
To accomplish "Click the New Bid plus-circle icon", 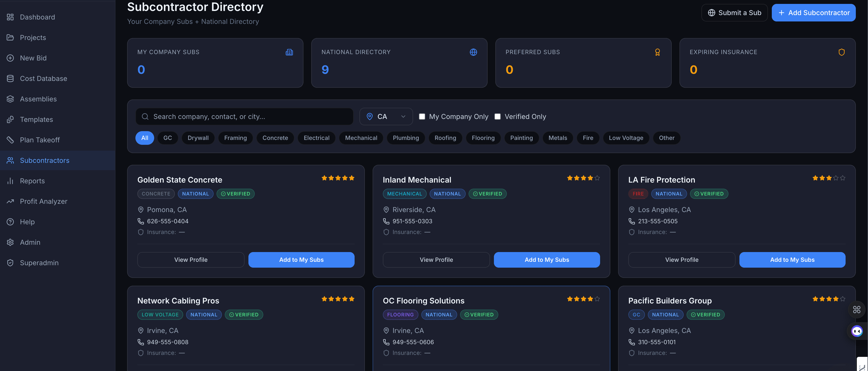I will [x=10, y=58].
